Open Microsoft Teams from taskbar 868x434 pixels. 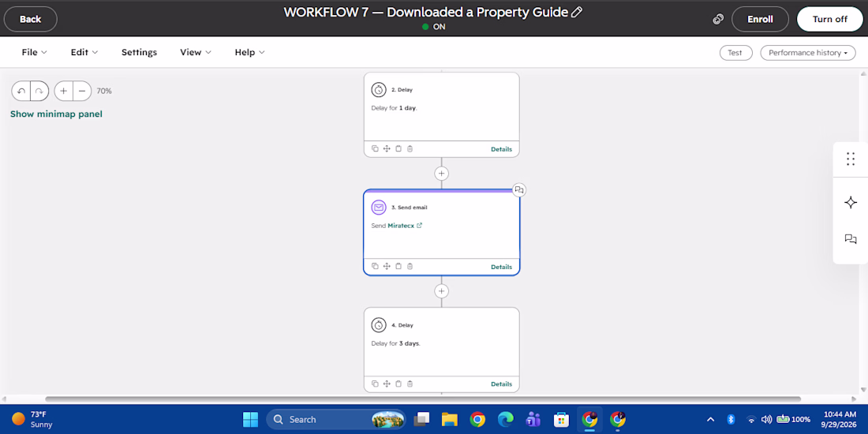point(533,419)
